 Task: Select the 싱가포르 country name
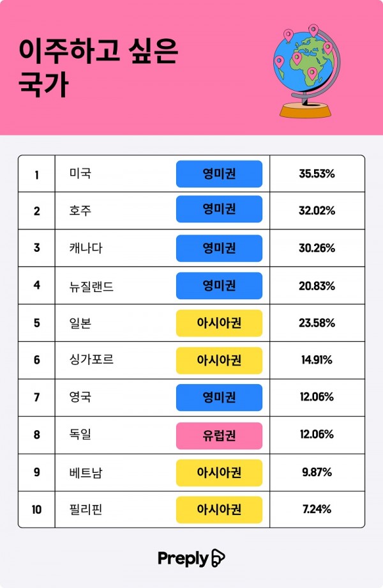(91, 360)
